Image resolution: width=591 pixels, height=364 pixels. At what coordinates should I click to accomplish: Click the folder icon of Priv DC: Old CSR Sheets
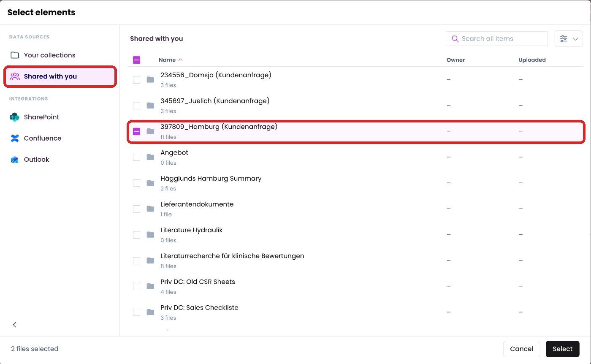150,286
